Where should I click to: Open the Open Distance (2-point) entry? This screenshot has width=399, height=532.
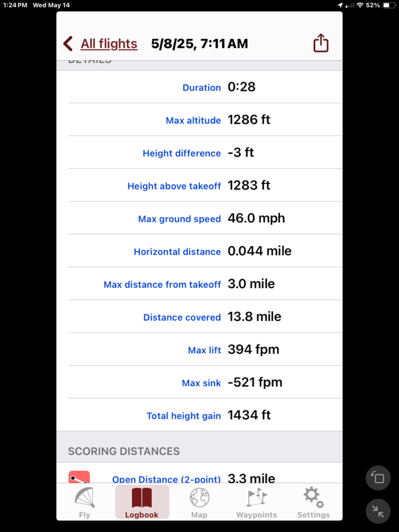(x=166, y=479)
